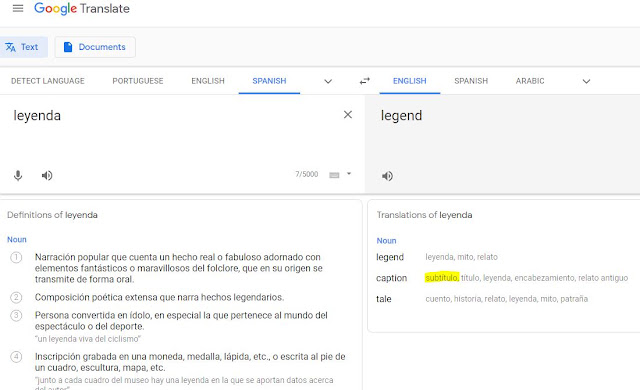
Task: Click definition 2 'Composición poética extensa'
Action: click(159, 297)
